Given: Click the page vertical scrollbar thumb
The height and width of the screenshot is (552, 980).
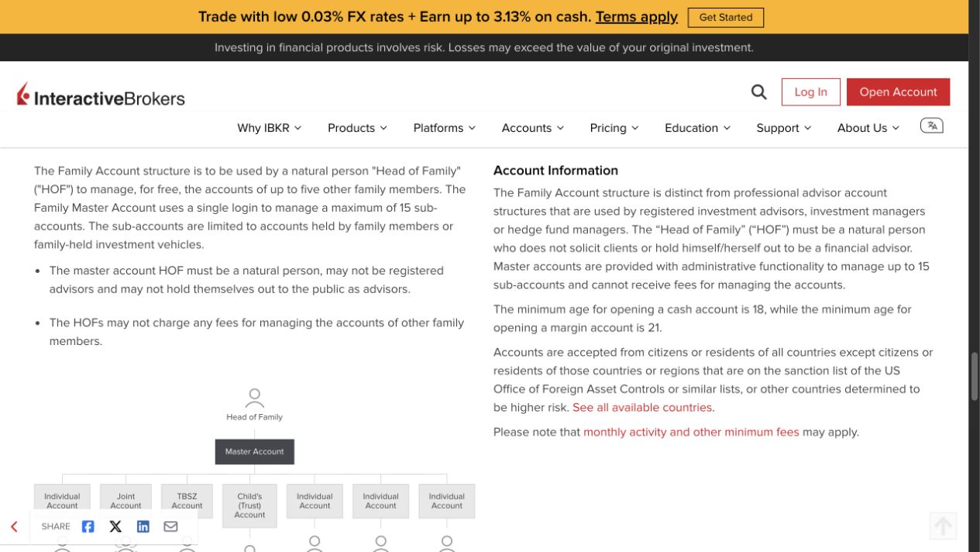Looking at the screenshot, I should [975, 376].
